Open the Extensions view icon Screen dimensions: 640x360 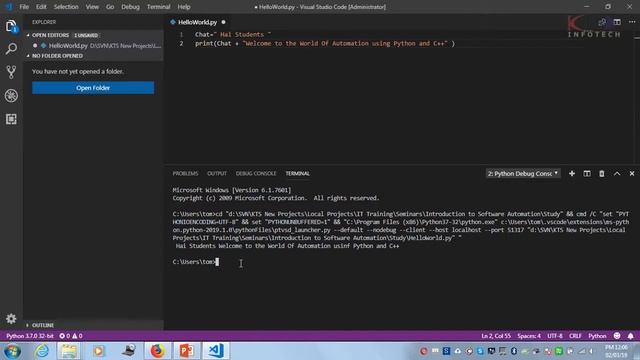(x=11, y=119)
